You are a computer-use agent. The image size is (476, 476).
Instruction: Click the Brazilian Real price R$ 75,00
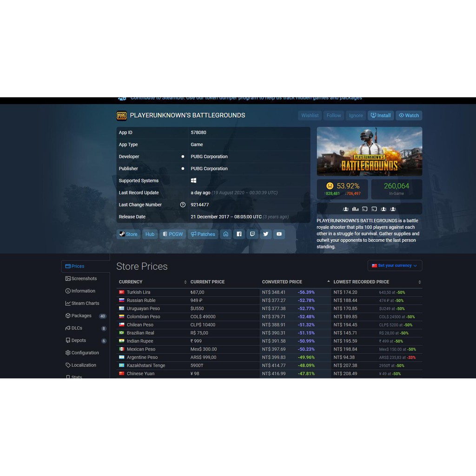[x=199, y=333]
